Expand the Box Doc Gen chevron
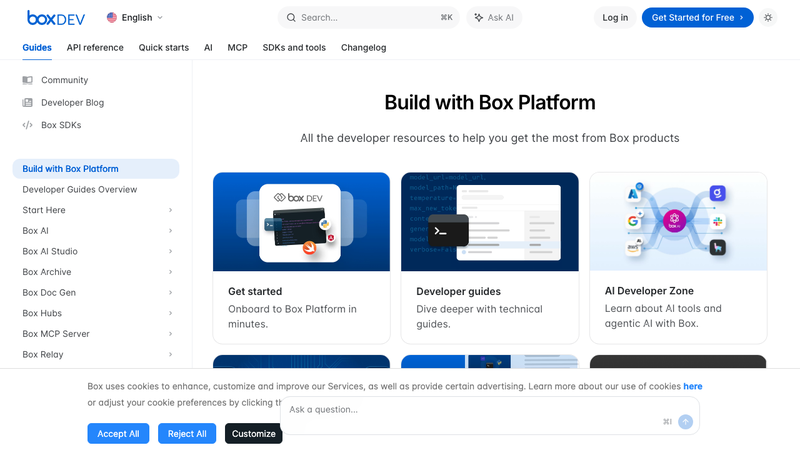This screenshot has height=450, width=800. 170,292
